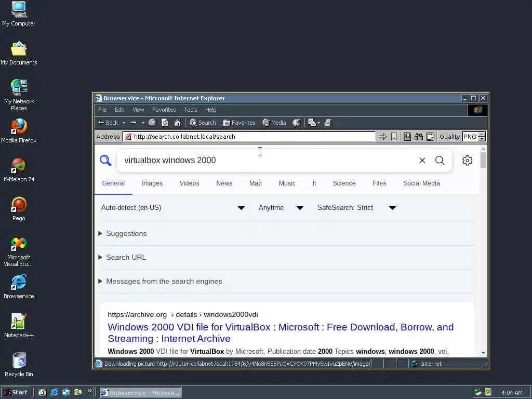
Task: Switch to the News tab
Action: pyautogui.click(x=224, y=183)
